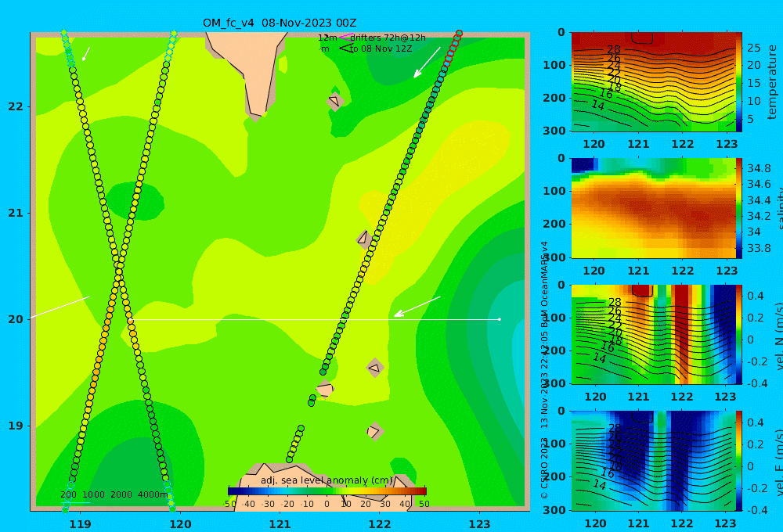Viewport: 783px width, 532px height.
Task: Click the latitude 19 tick label on the map
Action: [16, 426]
